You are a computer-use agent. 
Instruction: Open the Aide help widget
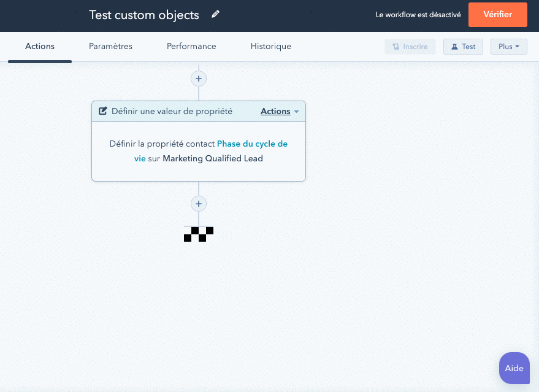(514, 368)
